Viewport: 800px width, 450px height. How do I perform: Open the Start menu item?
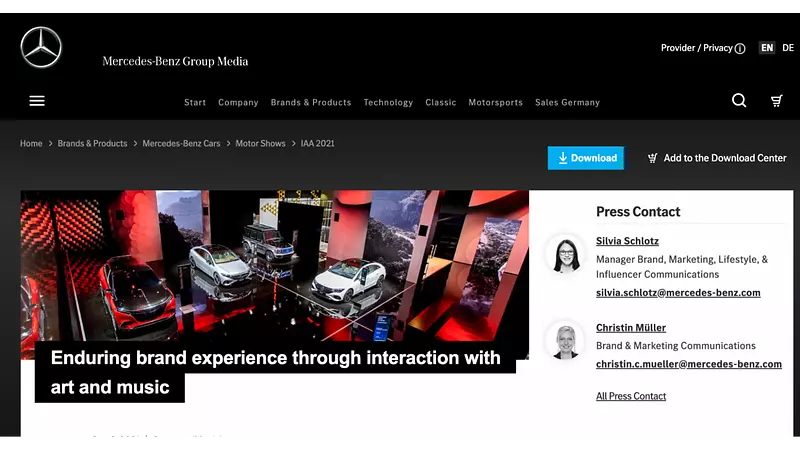[195, 103]
